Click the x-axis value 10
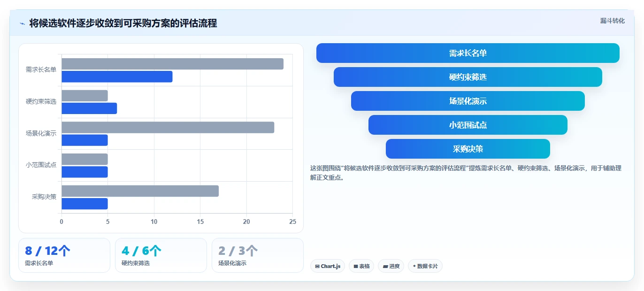Screen dimensions: 644x291 coord(154,222)
